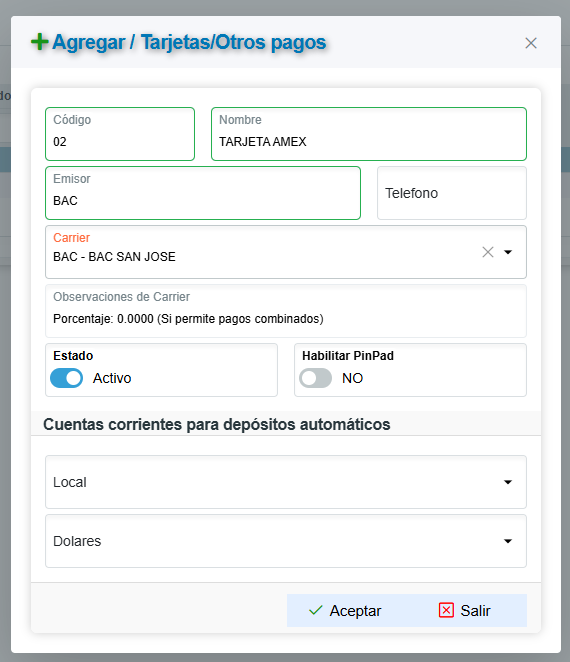Click the red X icon on Salir
570x662 pixels.
tap(446, 610)
